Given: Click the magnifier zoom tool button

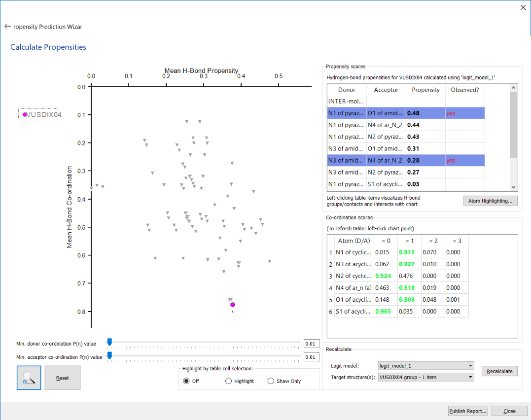Looking at the screenshot, I should (x=29, y=378).
